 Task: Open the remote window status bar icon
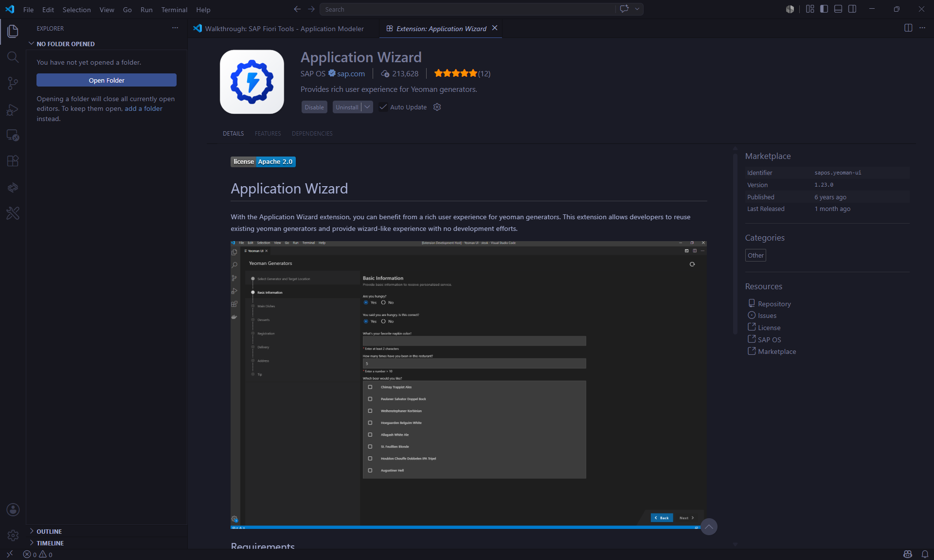[9, 554]
